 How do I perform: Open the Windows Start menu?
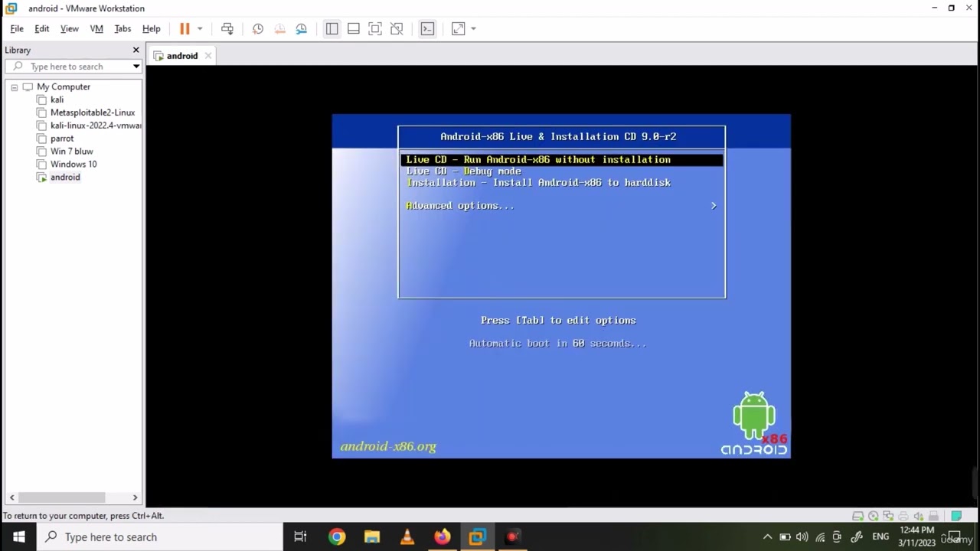tap(18, 537)
